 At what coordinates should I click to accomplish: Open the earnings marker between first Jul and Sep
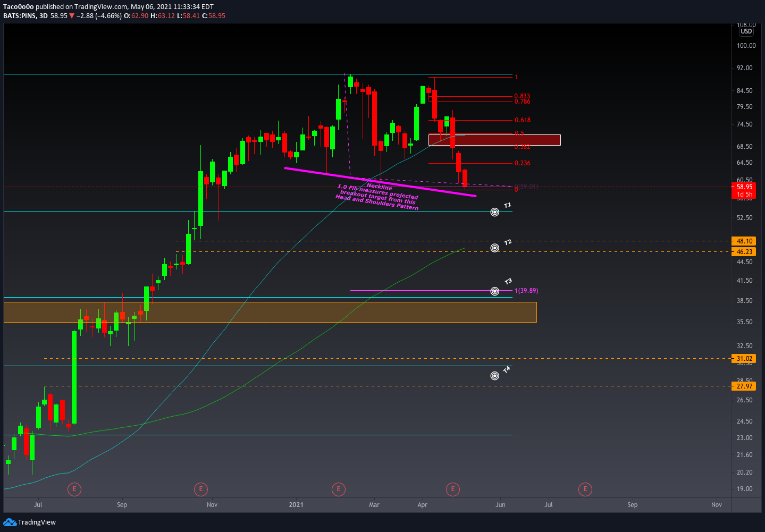click(x=74, y=489)
